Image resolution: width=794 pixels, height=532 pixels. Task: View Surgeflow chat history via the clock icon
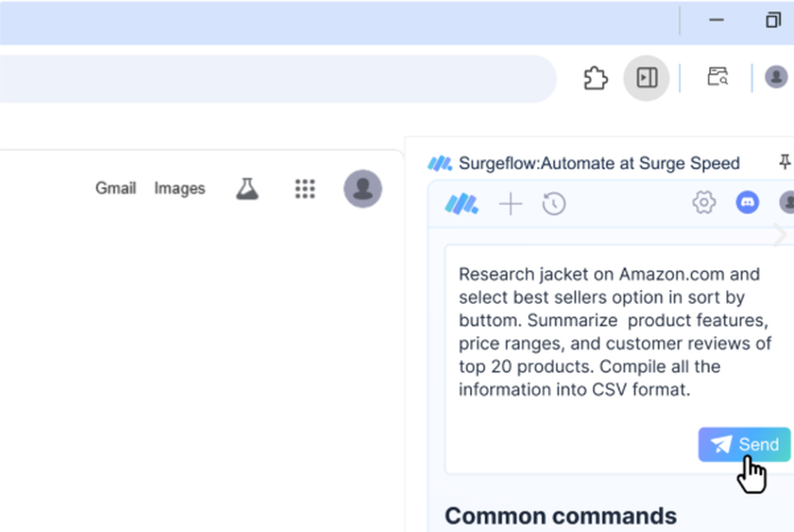554,203
